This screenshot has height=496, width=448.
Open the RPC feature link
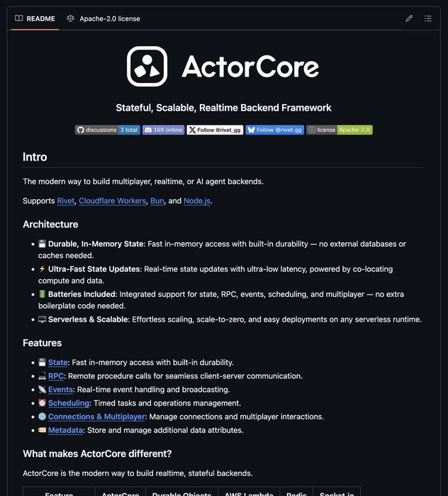pyautogui.click(x=56, y=376)
